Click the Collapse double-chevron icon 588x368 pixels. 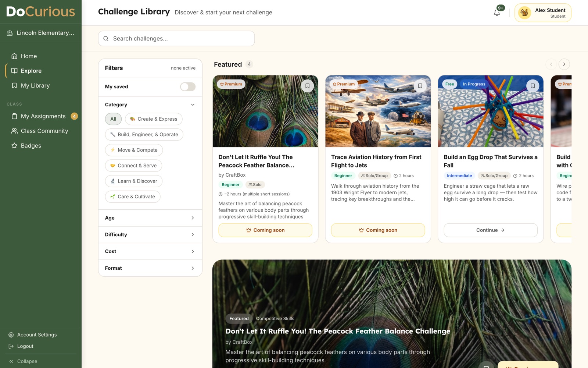(11, 361)
